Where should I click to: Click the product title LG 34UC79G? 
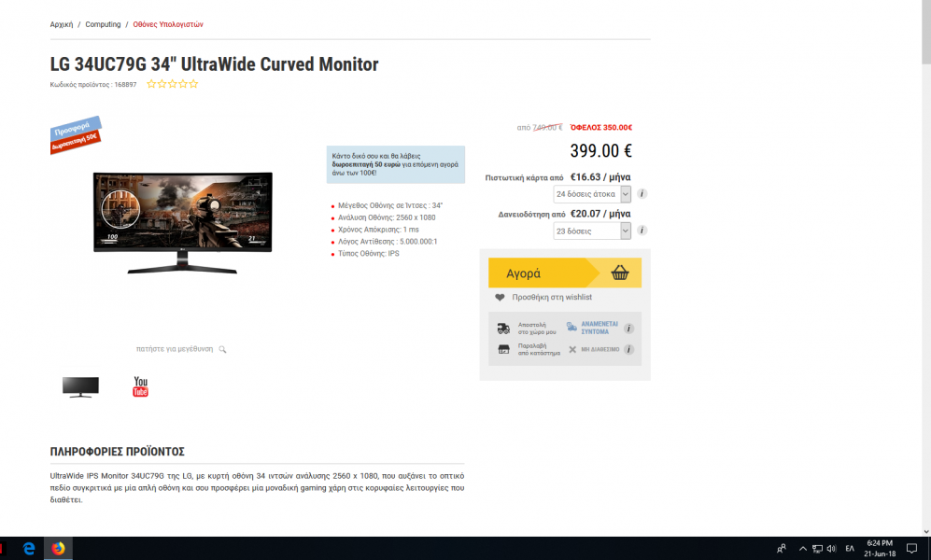coord(214,64)
